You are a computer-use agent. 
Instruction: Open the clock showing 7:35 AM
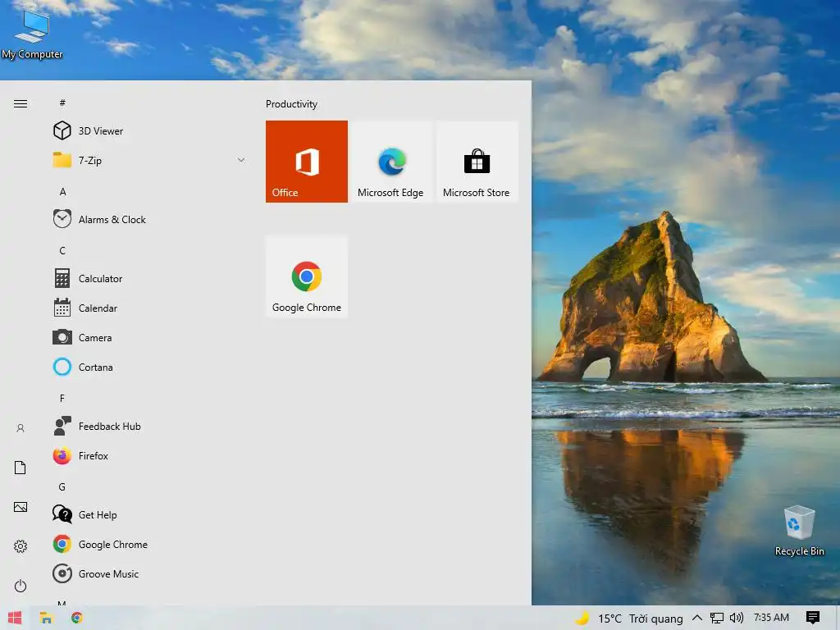[771, 618]
